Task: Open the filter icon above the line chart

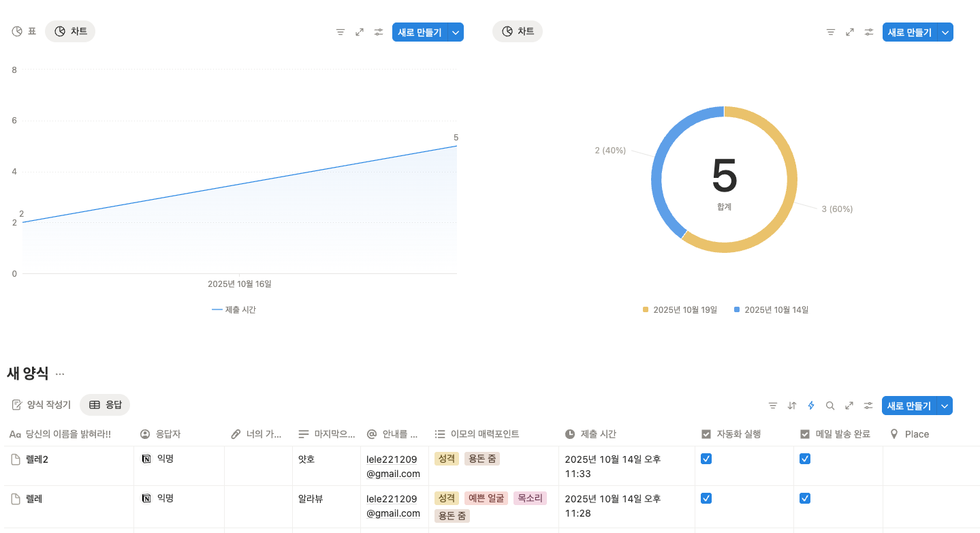Action: click(341, 31)
